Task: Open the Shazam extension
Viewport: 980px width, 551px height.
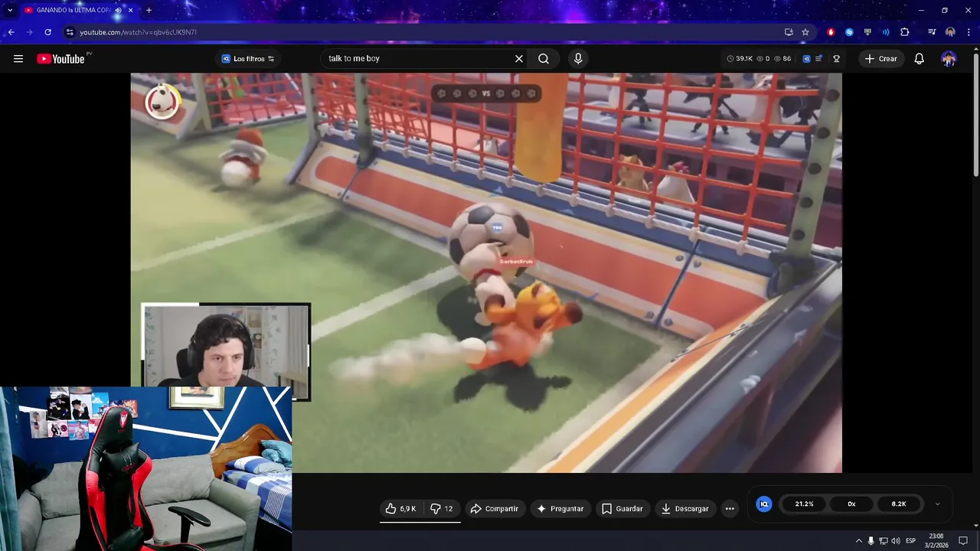Action: coord(849,32)
